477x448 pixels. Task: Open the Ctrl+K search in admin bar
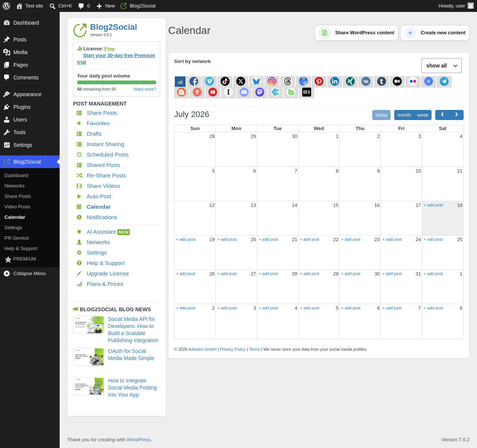61,6
